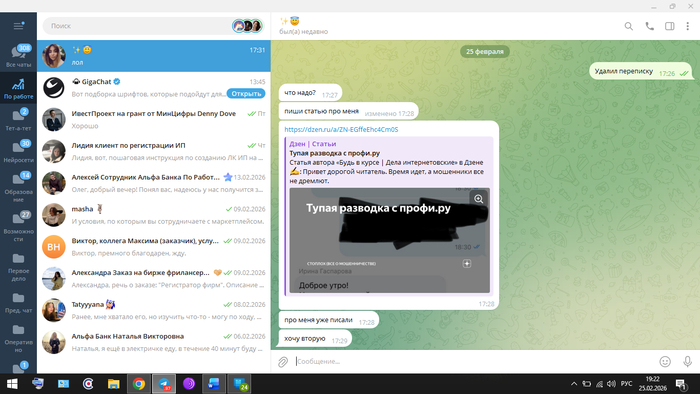This screenshot has height=394, width=700.
Task: Click the 'Удалил переписку' message
Action: click(641, 71)
